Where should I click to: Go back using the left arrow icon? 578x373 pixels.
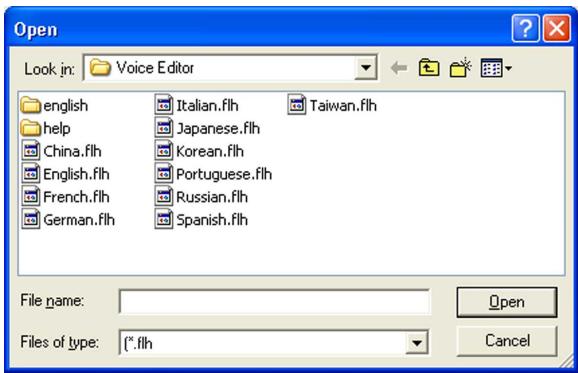399,68
